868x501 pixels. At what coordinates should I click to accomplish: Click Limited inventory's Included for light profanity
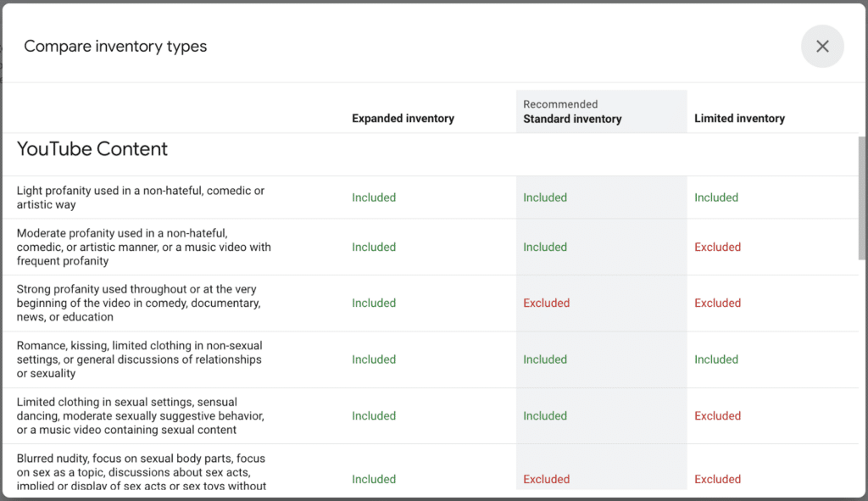[716, 198]
